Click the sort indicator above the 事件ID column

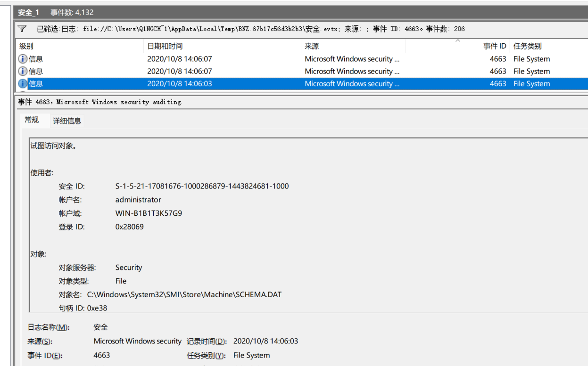[457, 42]
